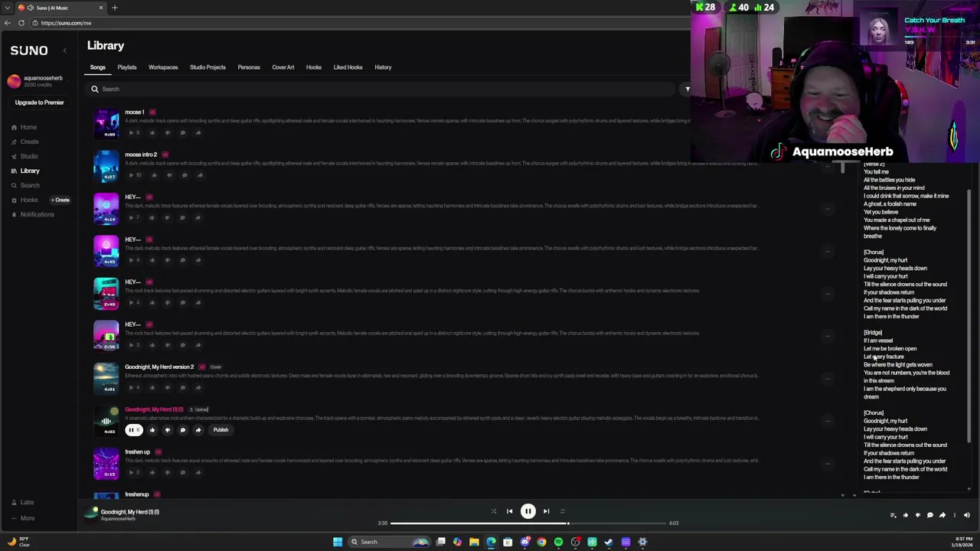Seek using the song progress bar
This screenshot has height=551, width=980.
[x=528, y=523]
